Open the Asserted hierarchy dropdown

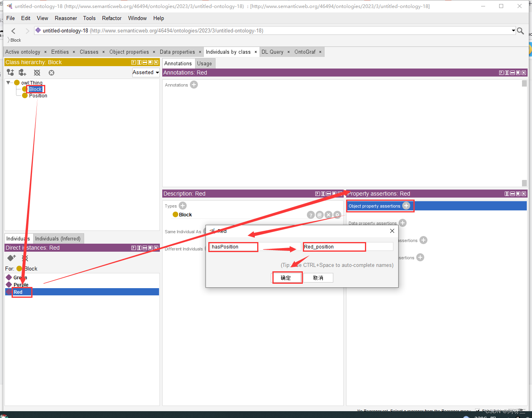click(146, 73)
